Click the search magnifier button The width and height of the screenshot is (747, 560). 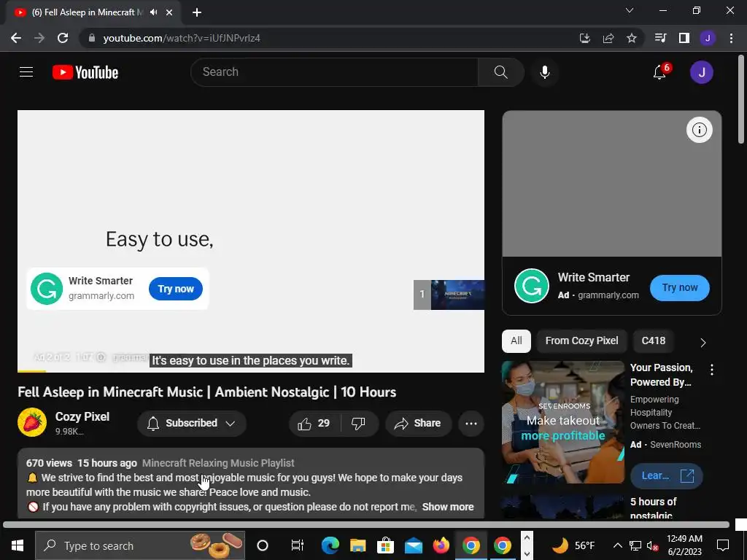[x=500, y=72]
